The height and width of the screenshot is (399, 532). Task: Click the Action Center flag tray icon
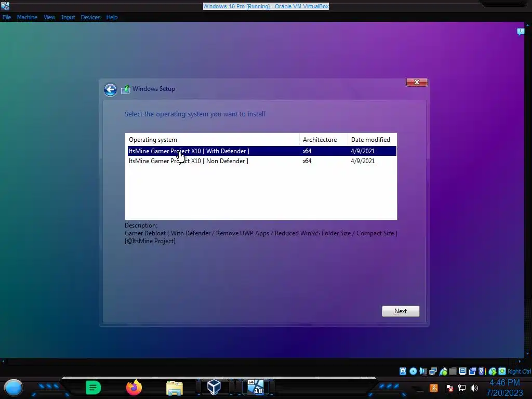pyautogui.click(x=449, y=388)
